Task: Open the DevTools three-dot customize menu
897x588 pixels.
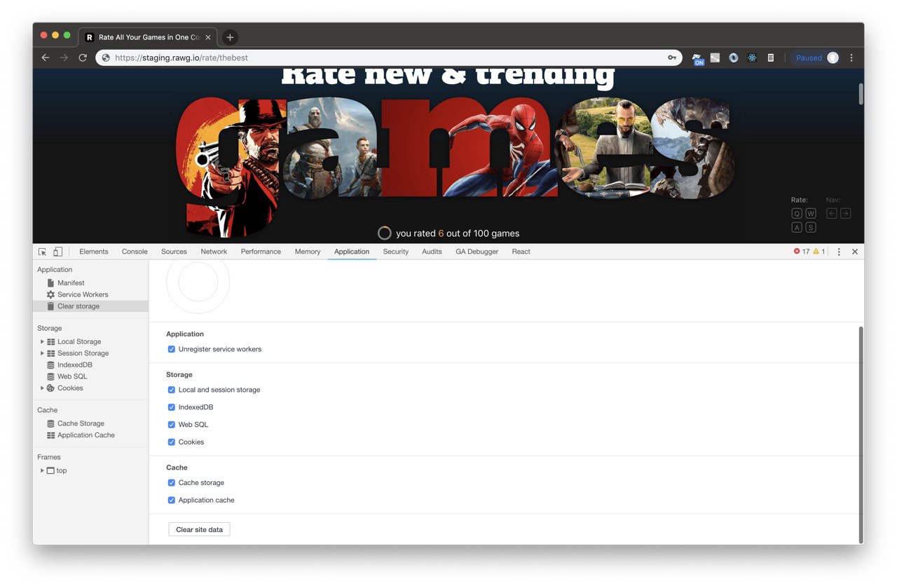Action: click(x=839, y=252)
